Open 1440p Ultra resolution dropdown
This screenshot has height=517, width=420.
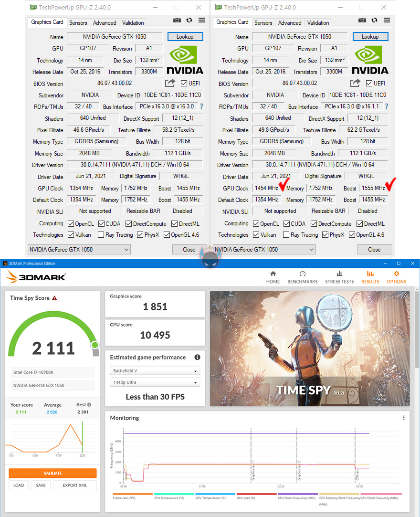(x=155, y=382)
